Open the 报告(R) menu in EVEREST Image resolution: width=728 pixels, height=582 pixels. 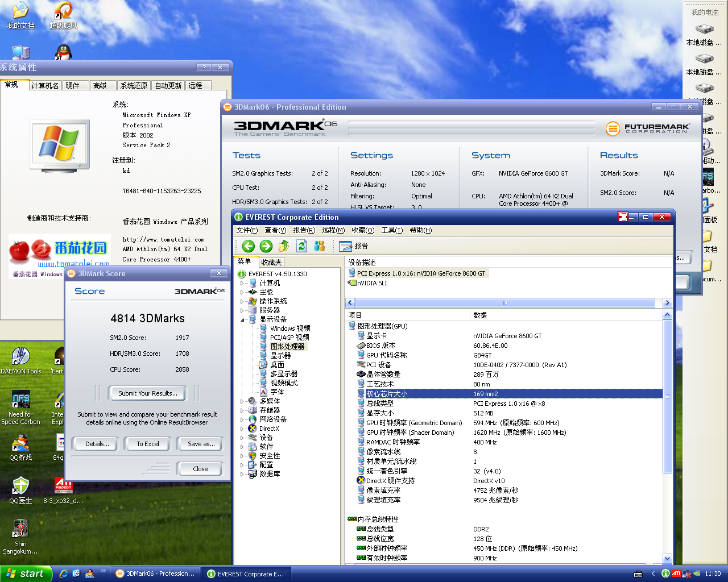(x=304, y=230)
